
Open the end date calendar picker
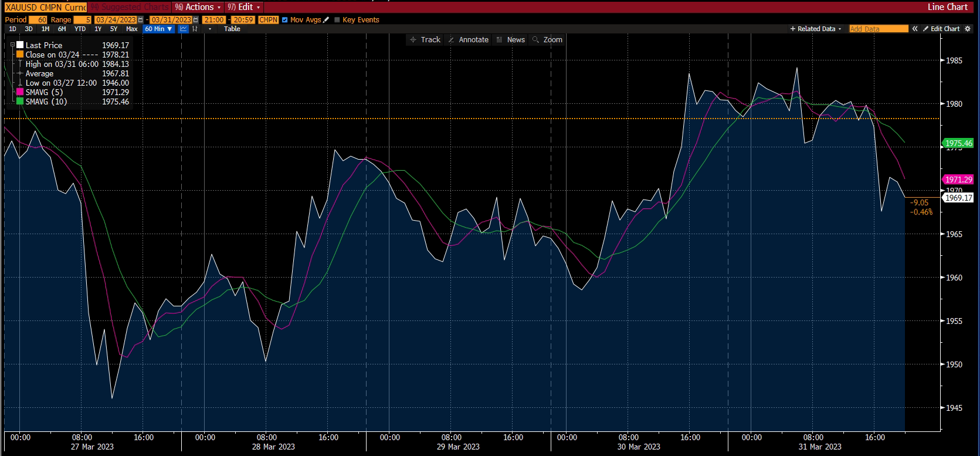click(x=196, y=20)
